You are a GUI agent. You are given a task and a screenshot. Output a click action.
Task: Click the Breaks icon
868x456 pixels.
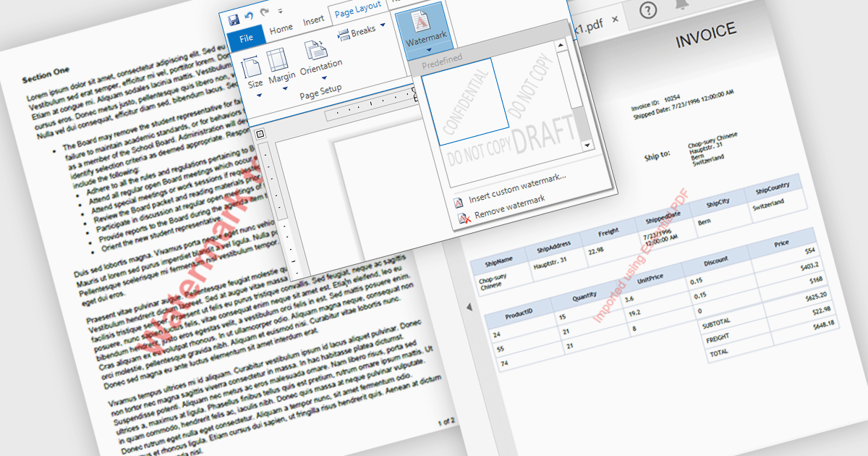[x=344, y=33]
